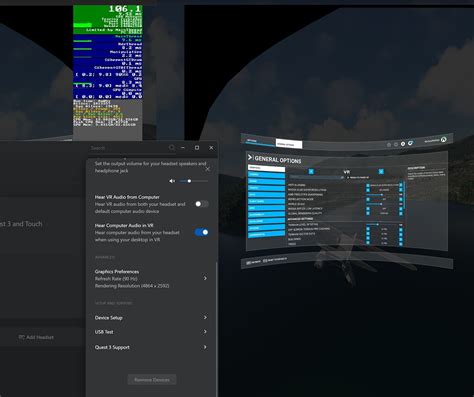
Task: Open the Developers sidebar category
Action: click(266, 221)
